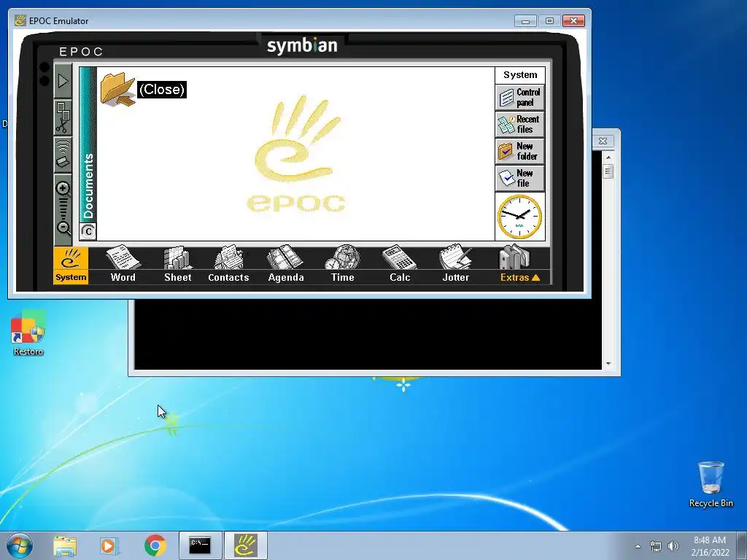Open Google Chrome from taskbar
This screenshot has width=747, height=560.
(155, 545)
